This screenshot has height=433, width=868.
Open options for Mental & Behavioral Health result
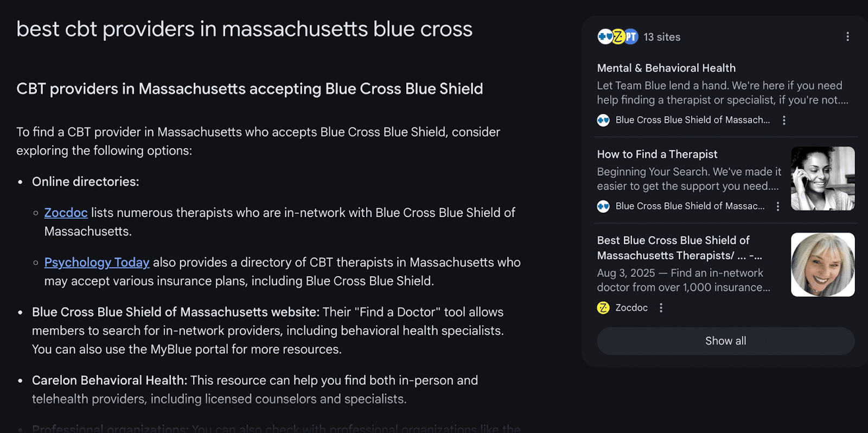[x=784, y=120]
